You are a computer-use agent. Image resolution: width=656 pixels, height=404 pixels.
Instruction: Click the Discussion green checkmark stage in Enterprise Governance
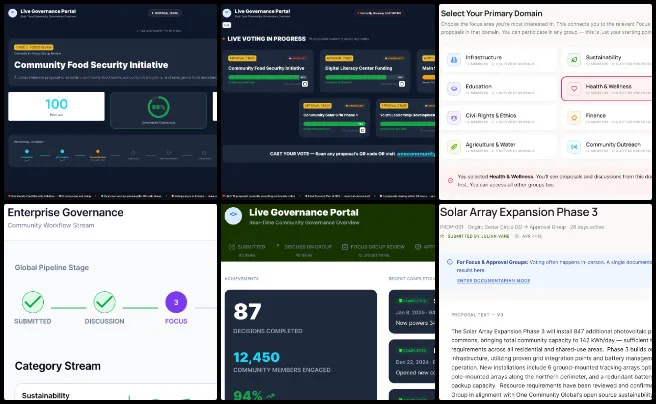click(x=105, y=302)
